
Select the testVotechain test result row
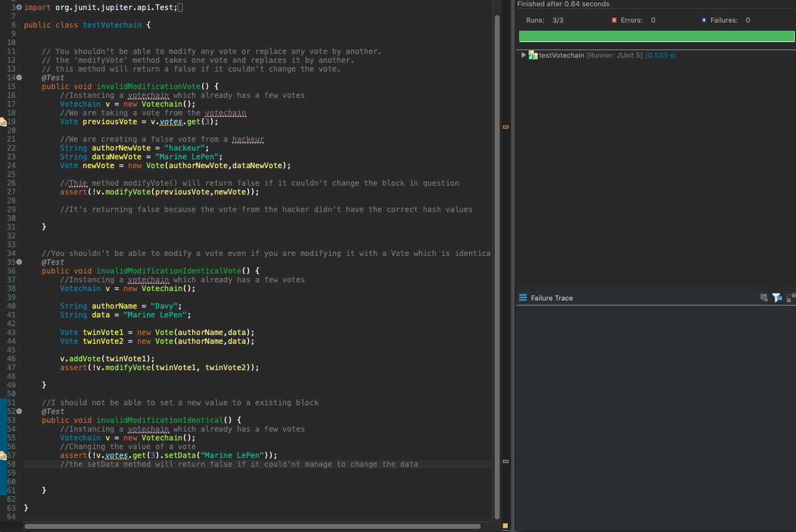562,55
